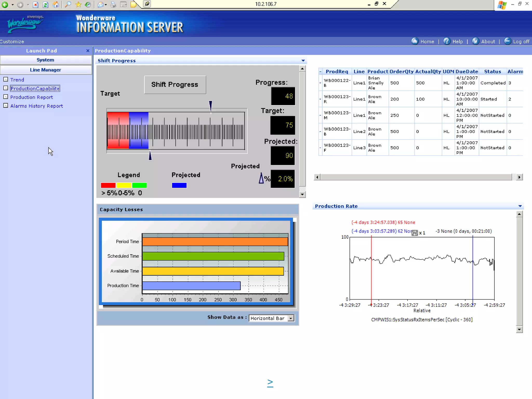This screenshot has height=399, width=532.
Task: Open the Shift Progress panel dropdown arrow
Action: (x=303, y=61)
